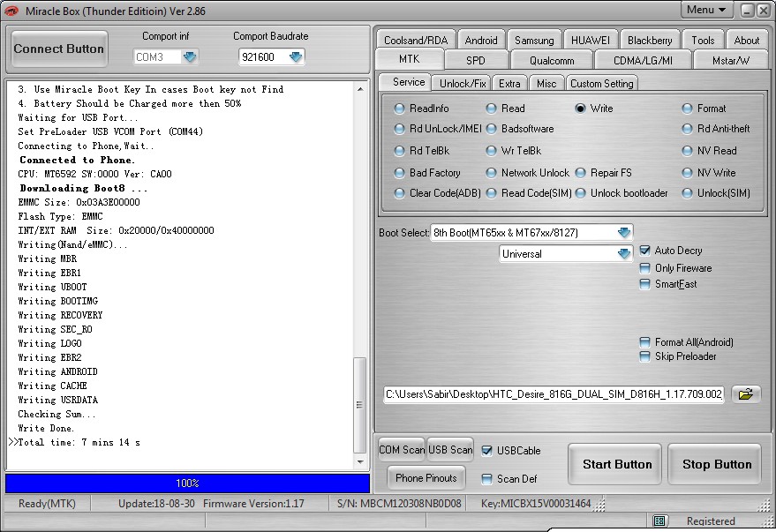Click the log panel scrollbar thumb
This screenshot has height=532, width=776.
pos(360,405)
